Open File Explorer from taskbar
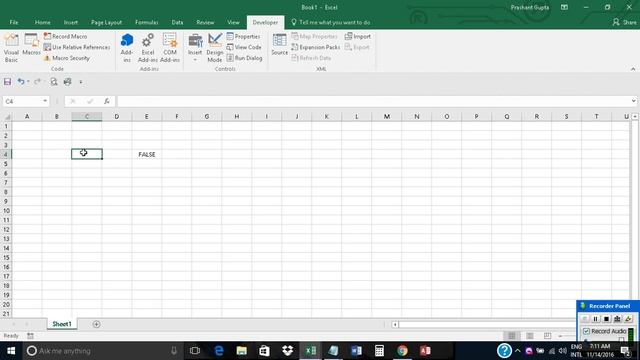Screen dimensions: 640x360 click(x=242, y=351)
